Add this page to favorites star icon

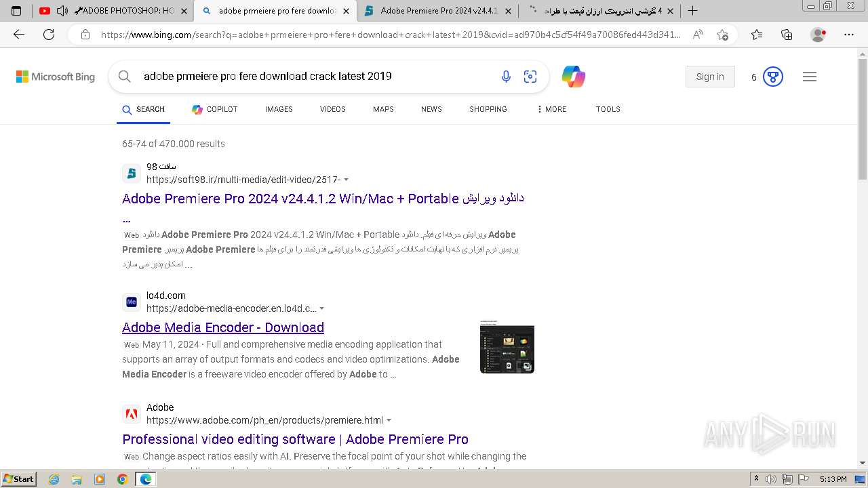723,35
